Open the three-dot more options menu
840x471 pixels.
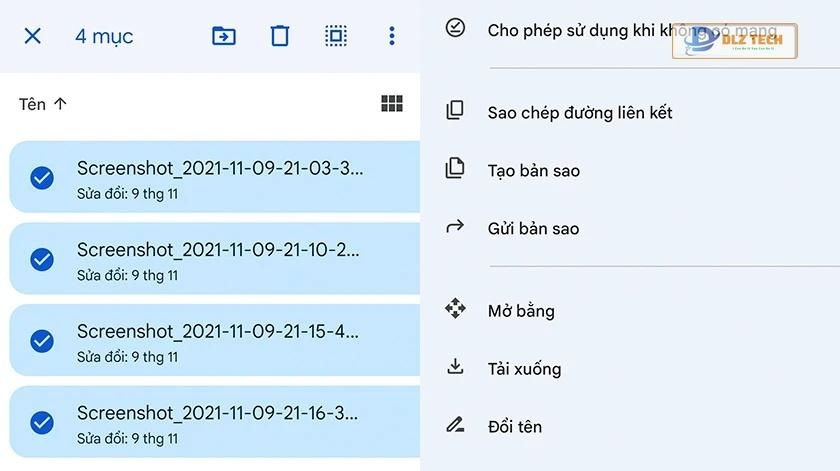(392, 36)
